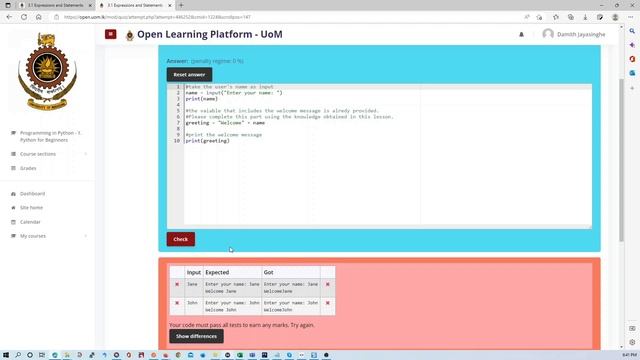Click the read aloud icon in address bar

click(527, 17)
